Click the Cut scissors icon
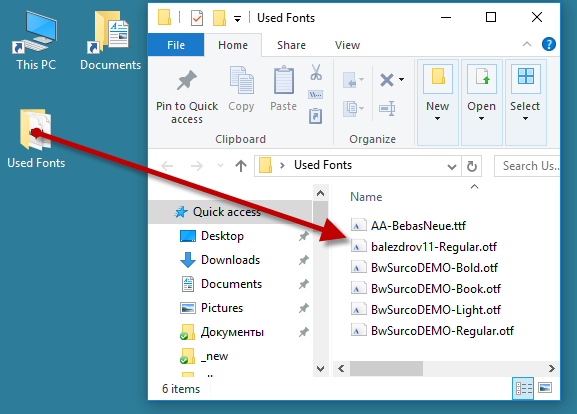The height and width of the screenshot is (414, 577). pyautogui.click(x=316, y=72)
